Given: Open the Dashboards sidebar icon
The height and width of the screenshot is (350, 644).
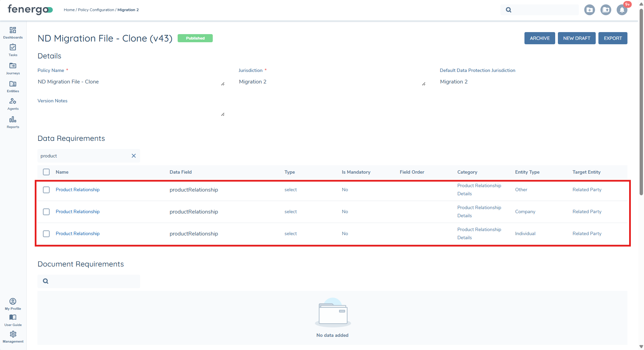Looking at the screenshot, I should point(13,32).
